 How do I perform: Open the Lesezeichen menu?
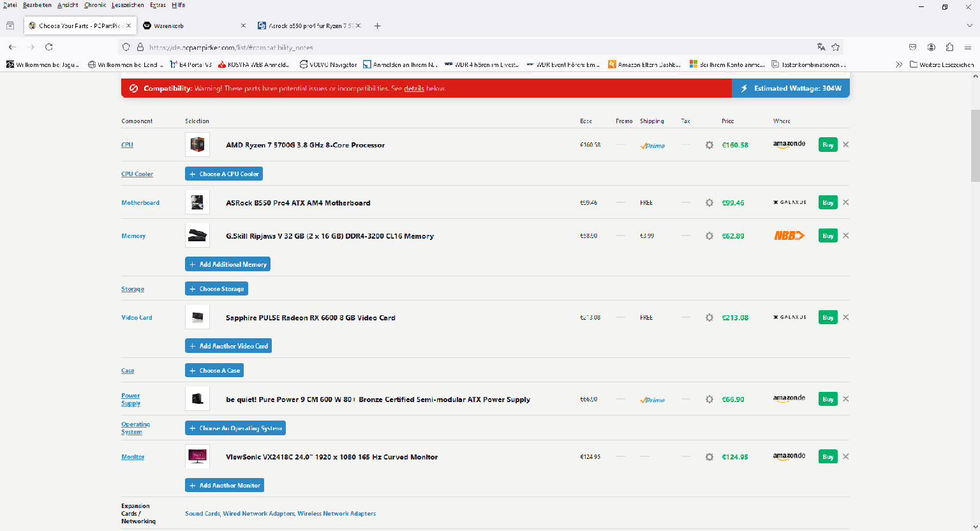[128, 5]
